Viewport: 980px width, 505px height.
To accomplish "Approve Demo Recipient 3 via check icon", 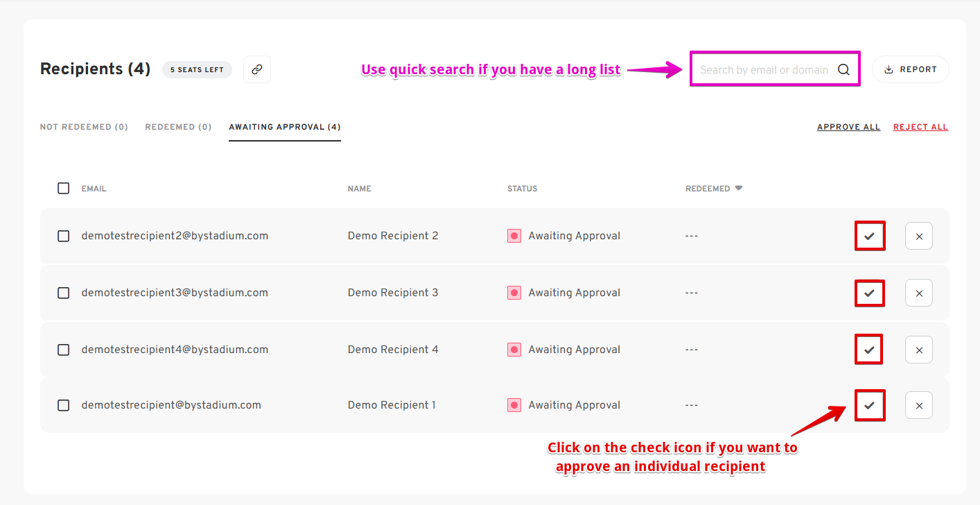I will [x=870, y=293].
